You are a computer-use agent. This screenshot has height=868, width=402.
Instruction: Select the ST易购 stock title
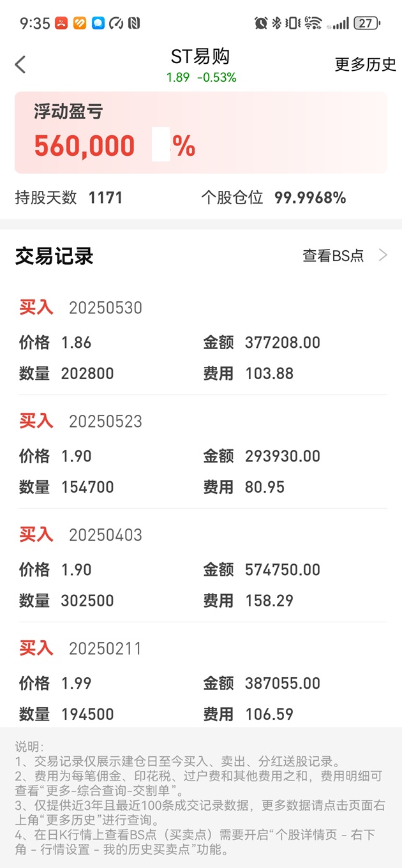(200, 57)
